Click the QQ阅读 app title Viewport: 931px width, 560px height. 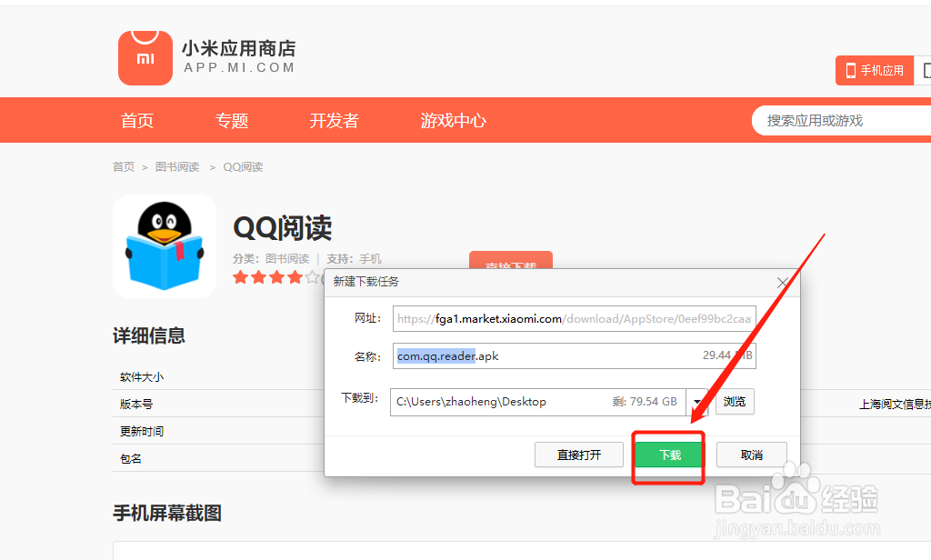283,228
